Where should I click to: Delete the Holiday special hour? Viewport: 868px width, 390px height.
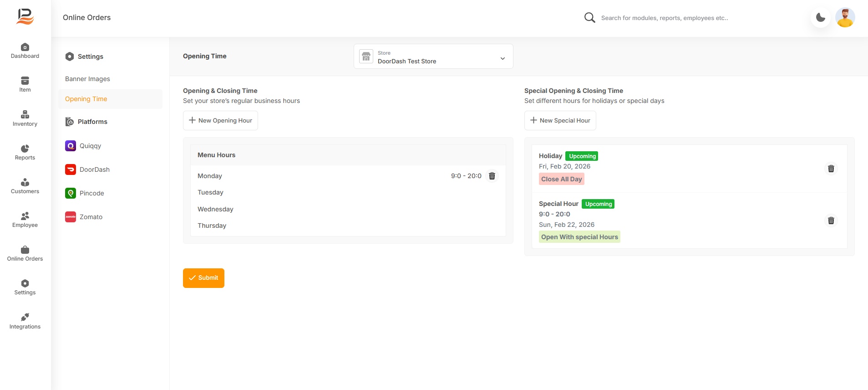(831, 169)
